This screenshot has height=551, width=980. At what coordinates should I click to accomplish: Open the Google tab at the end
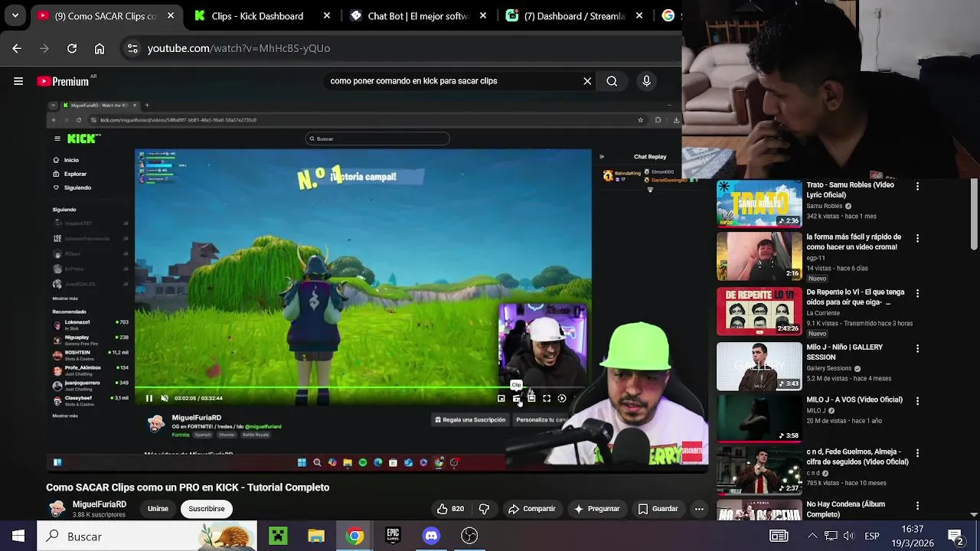tap(668, 15)
